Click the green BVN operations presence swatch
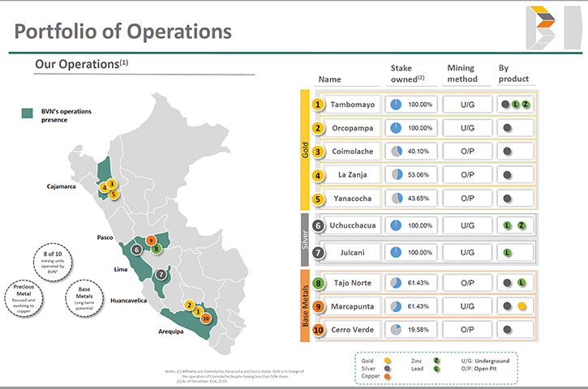The height and width of the screenshot is (389, 588). pyautogui.click(x=27, y=113)
